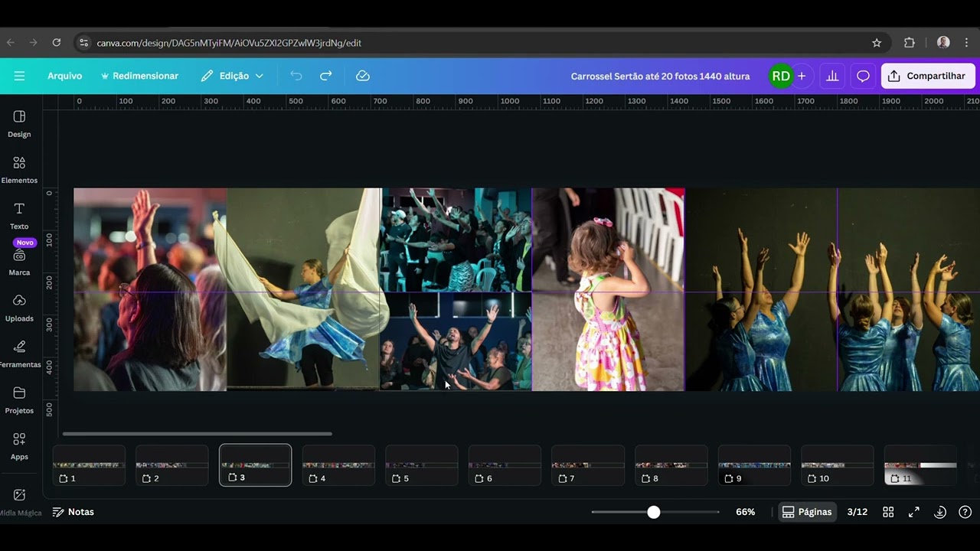The height and width of the screenshot is (551, 980).
Task: Go back in browser history
Action: coord(11,43)
